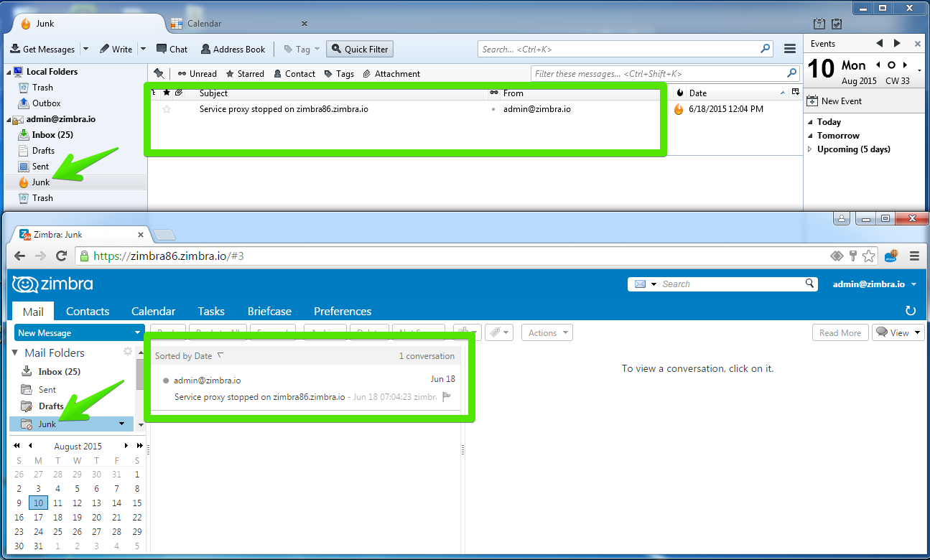
Task: Go to the previous day next to Mon
Action: coord(878,65)
